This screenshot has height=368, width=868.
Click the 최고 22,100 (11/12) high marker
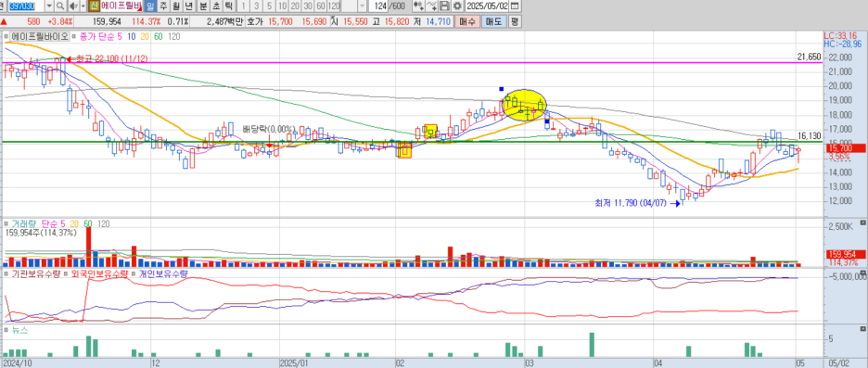click(x=108, y=58)
